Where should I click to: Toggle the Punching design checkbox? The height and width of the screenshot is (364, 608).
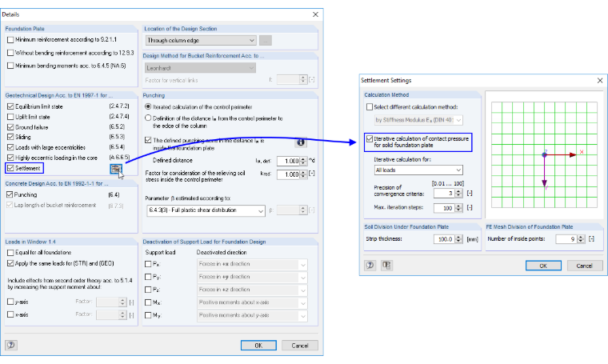click(10, 194)
